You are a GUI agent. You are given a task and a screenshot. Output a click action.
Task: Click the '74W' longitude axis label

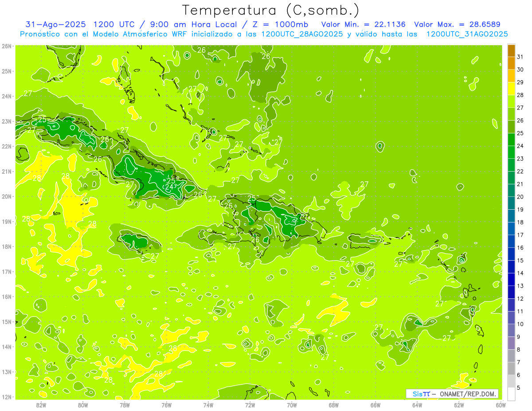[208, 405]
